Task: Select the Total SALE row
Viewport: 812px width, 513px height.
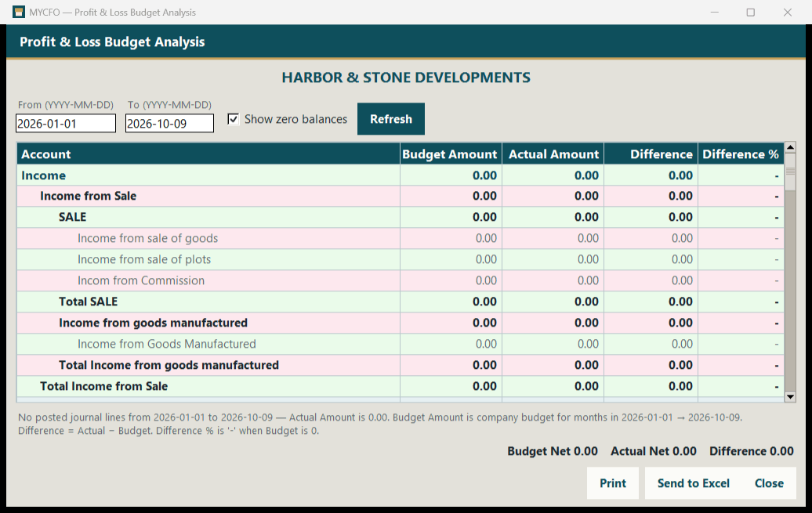Action: [x=401, y=302]
